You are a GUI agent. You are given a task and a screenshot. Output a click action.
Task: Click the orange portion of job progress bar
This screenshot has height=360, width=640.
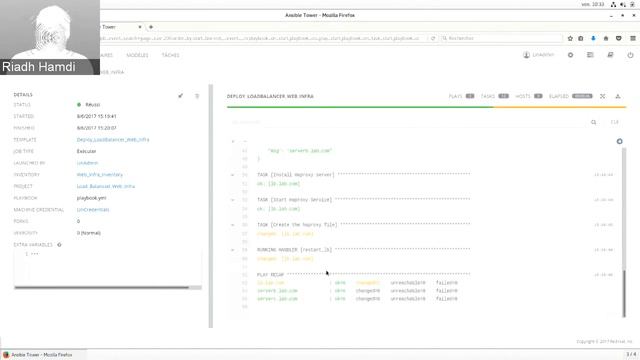(x=559, y=107)
